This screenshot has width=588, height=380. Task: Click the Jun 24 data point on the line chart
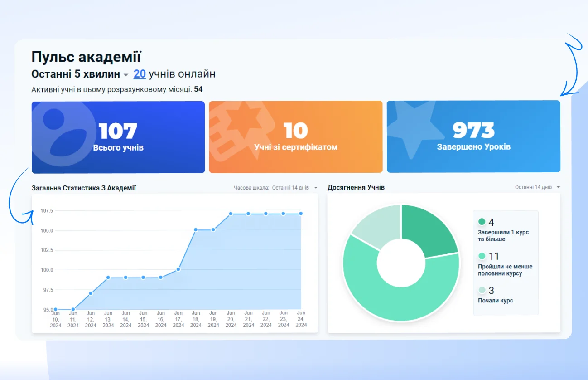click(x=301, y=214)
